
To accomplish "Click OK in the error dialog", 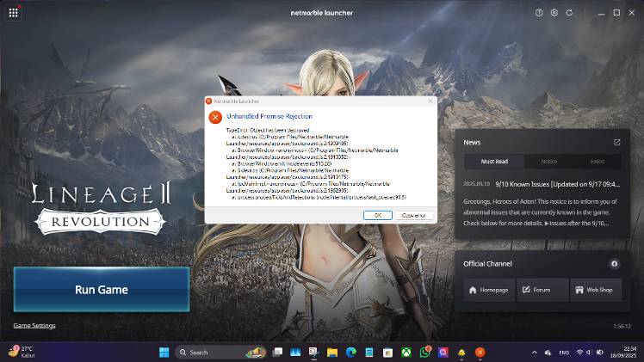I will (377, 215).
